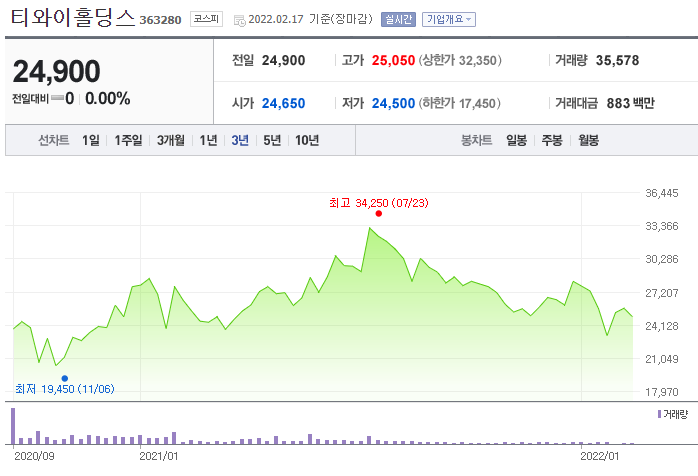
Task: Click the 최고 34,250 (07/23) label
Action: pyautogui.click(x=379, y=203)
